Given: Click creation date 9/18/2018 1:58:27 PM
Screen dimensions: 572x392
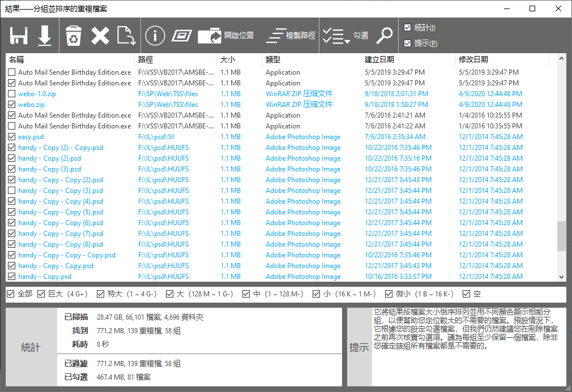Looking at the screenshot, I should tap(396, 105).
